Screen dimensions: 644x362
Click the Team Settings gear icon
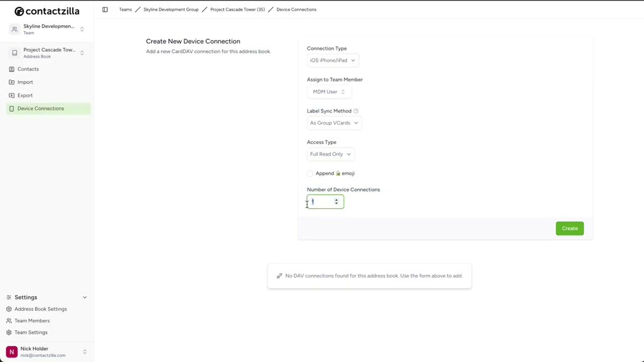pyautogui.click(x=8, y=332)
